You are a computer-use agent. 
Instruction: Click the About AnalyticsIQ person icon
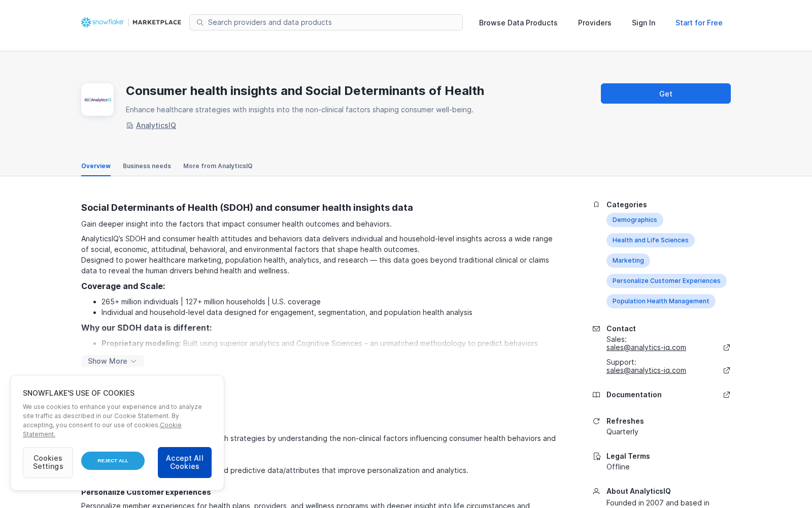coord(596,491)
